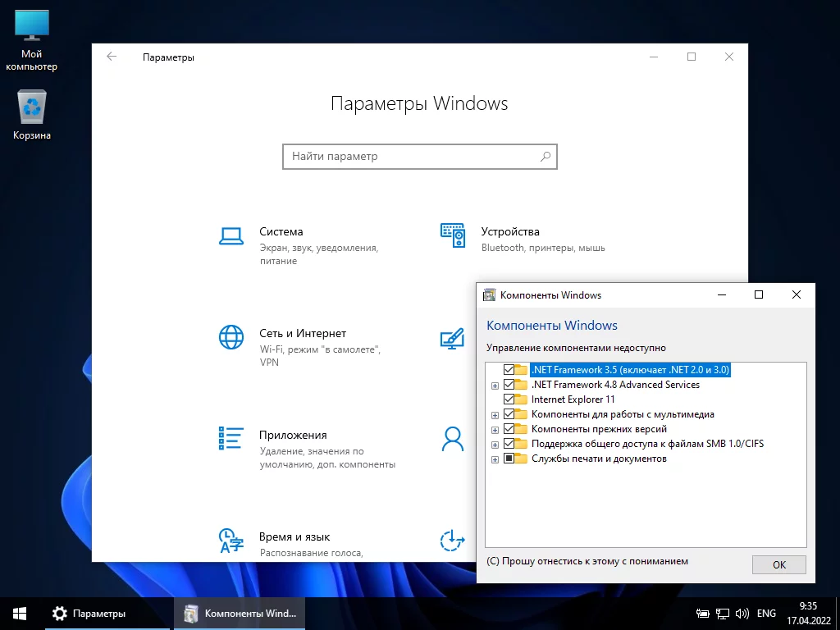Screen dimensions: 840x630
Task: Maximize the Компоненты Windows dialog
Action: pos(759,294)
